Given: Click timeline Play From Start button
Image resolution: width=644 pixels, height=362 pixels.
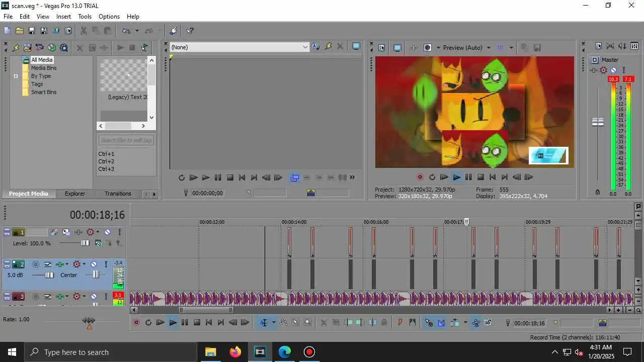Looking at the screenshot, I should [160, 322].
